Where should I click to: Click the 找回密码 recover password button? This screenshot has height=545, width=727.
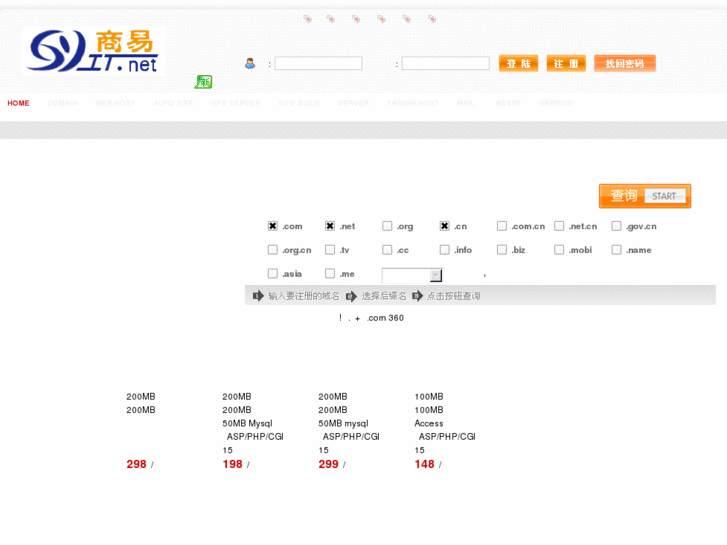coord(625,64)
